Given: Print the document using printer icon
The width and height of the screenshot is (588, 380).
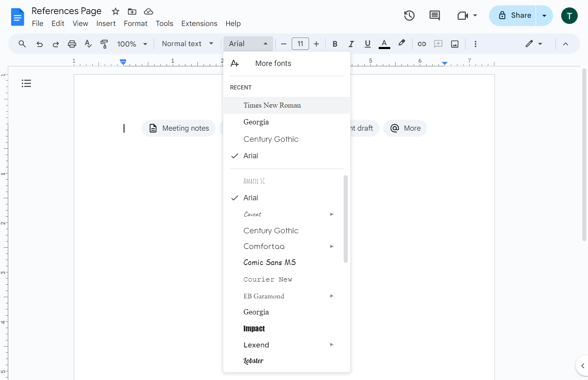Looking at the screenshot, I should pyautogui.click(x=72, y=44).
